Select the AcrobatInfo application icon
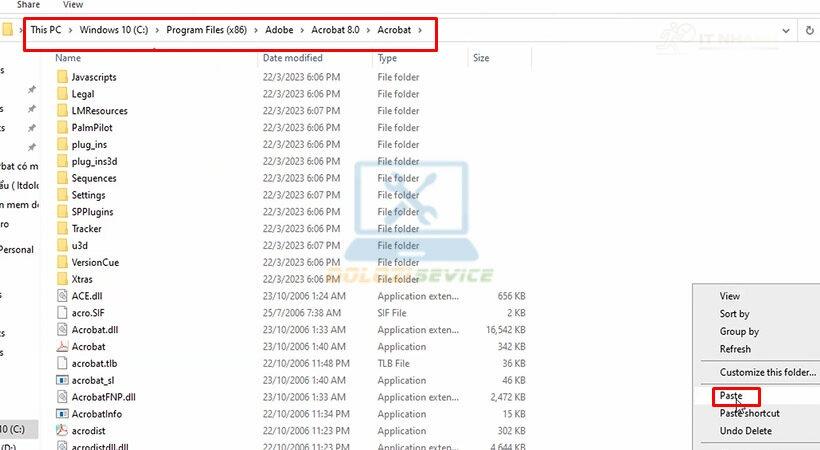Viewport: 820px width, 450px height. (x=62, y=414)
